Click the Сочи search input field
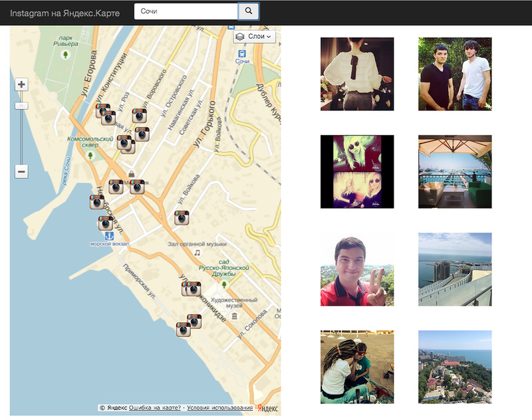The width and height of the screenshot is (532, 420). tap(186, 11)
